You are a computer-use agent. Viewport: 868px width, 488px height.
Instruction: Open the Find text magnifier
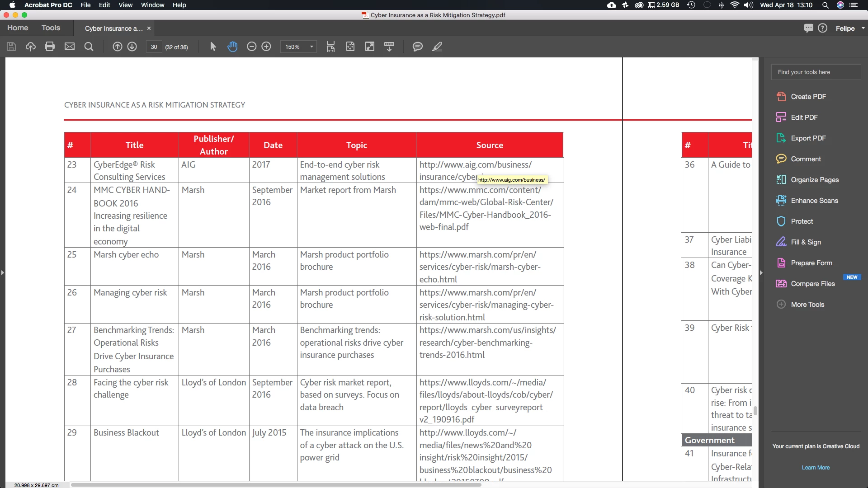tap(89, 47)
